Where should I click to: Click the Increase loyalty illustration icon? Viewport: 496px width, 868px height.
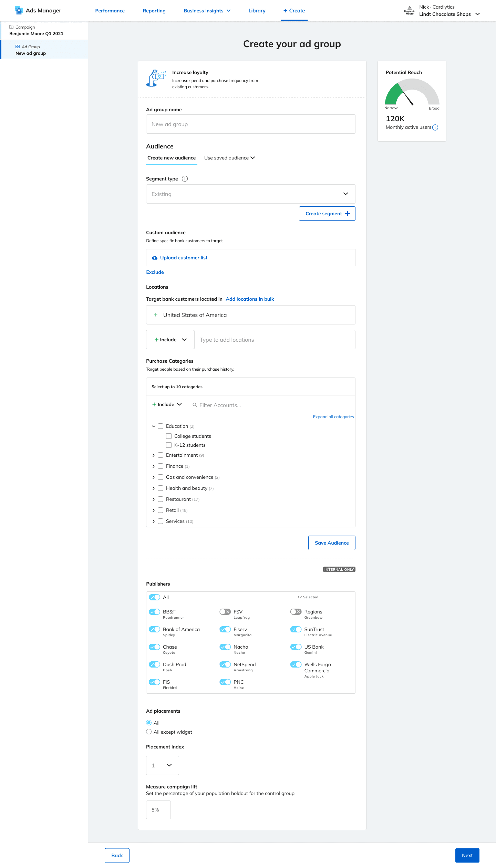[156, 78]
